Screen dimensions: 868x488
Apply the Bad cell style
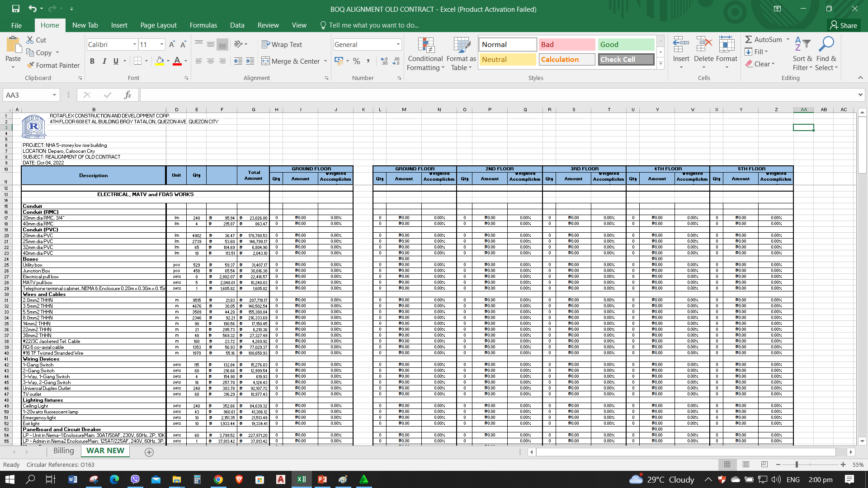[x=566, y=44]
